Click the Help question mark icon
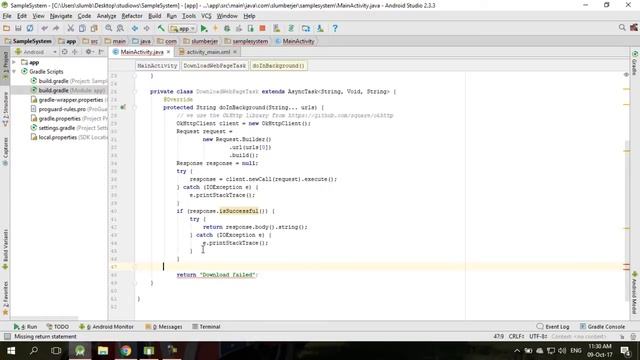The height and width of the screenshot is (360, 640). tap(335, 28)
